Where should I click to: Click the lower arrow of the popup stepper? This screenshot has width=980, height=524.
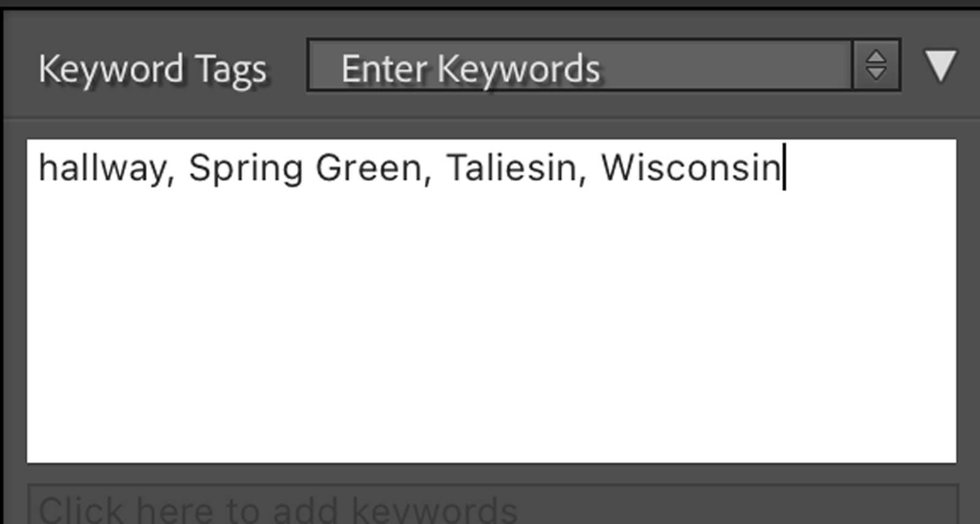click(876, 73)
